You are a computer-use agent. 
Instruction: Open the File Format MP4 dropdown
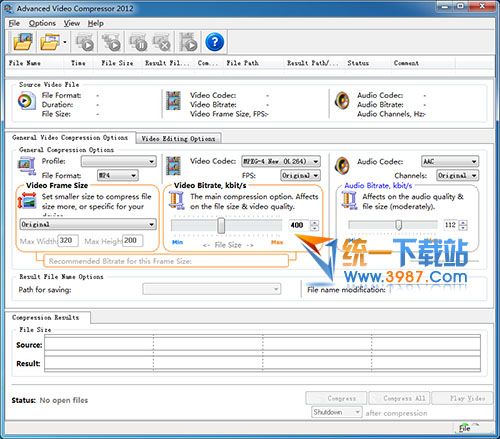[117, 175]
